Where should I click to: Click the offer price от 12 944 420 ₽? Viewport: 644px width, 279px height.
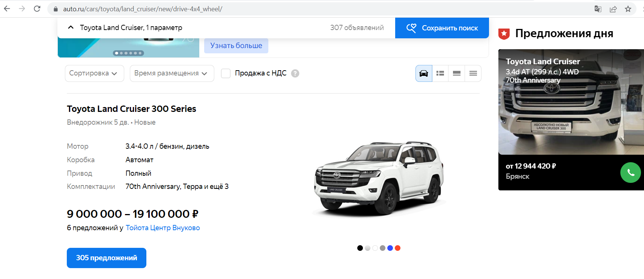coord(531,166)
